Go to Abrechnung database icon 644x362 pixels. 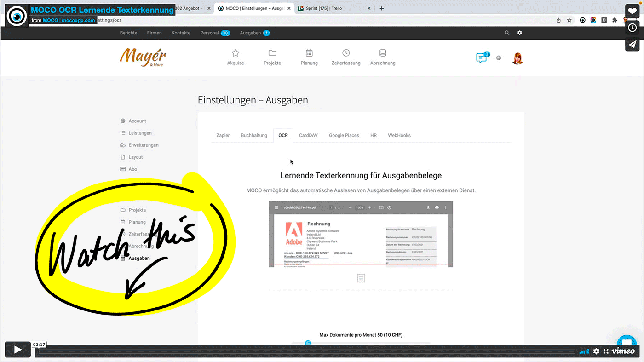tap(383, 57)
